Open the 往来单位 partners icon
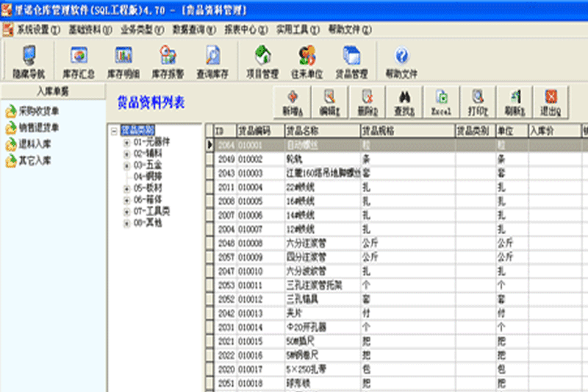The height and width of the screenshot is (392, 588). pos(307,55)
